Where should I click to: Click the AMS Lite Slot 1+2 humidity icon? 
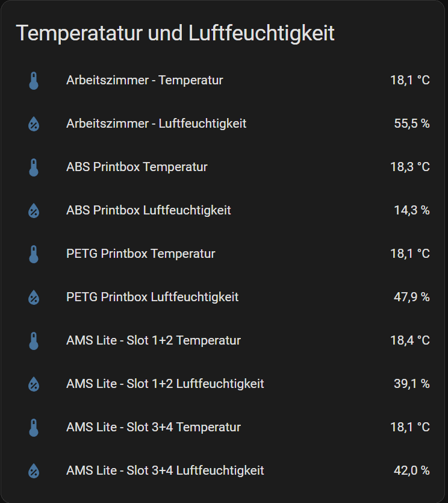coord(34,384)
